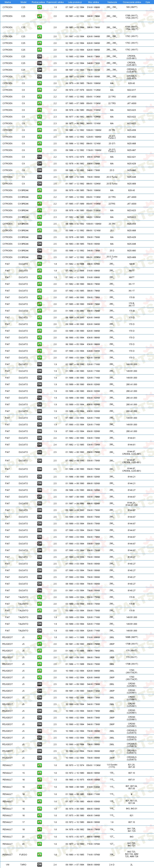
Task: Click petrol icon in CX M22-617 row
Action: click(x=39, y=90)
